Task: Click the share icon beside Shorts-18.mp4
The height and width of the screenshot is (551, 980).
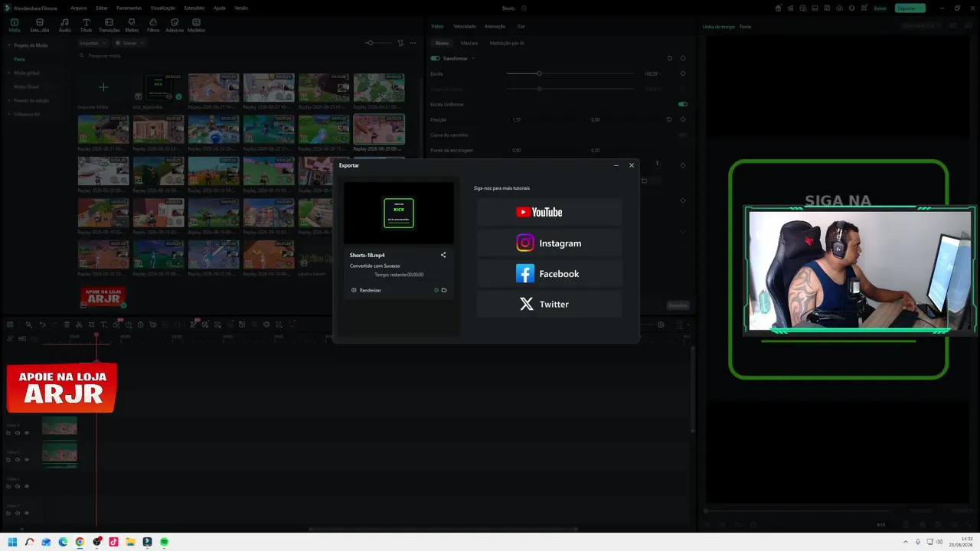Action: pos(443,255)
